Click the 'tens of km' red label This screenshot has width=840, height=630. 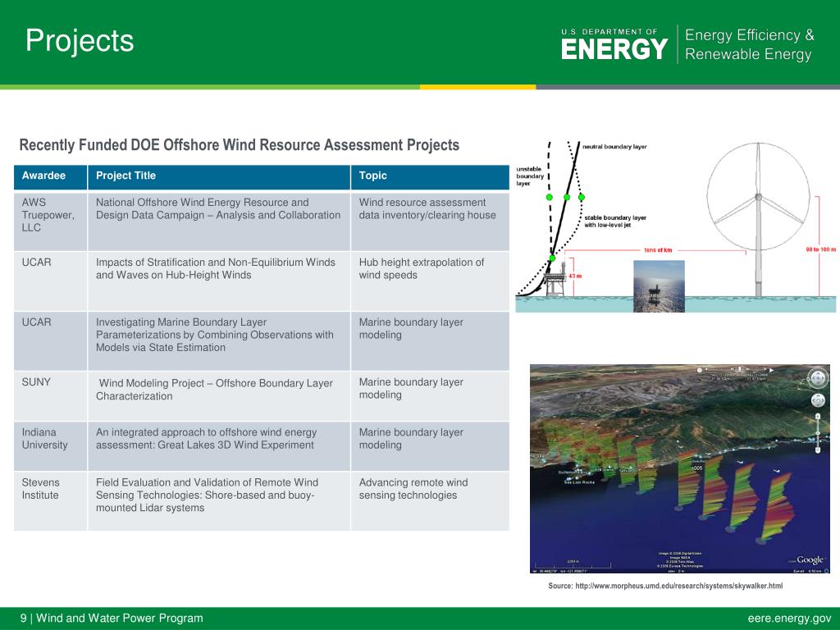(658, 250)
